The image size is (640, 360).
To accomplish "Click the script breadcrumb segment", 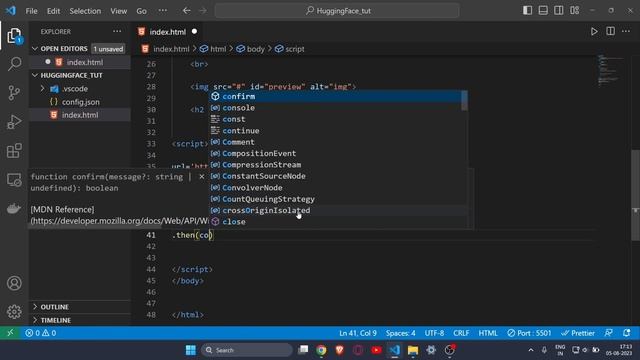I will tap(295, 49).
